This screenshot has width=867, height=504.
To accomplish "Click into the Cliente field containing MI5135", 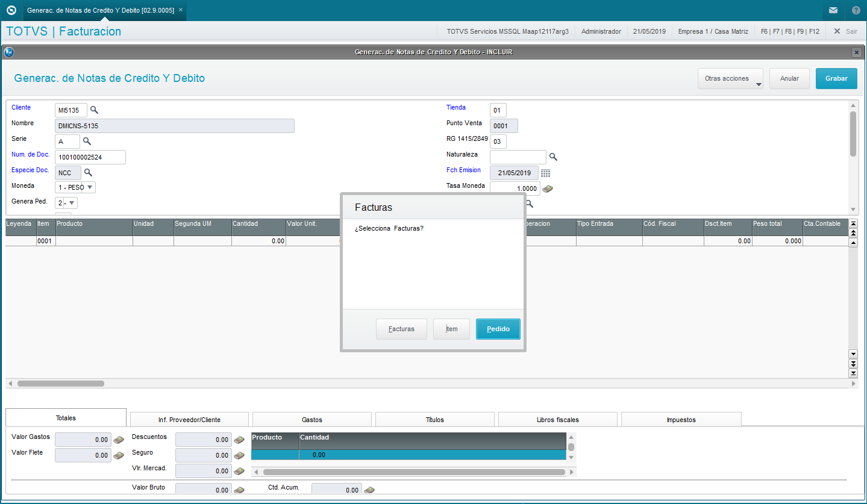I will pos(71,110).
